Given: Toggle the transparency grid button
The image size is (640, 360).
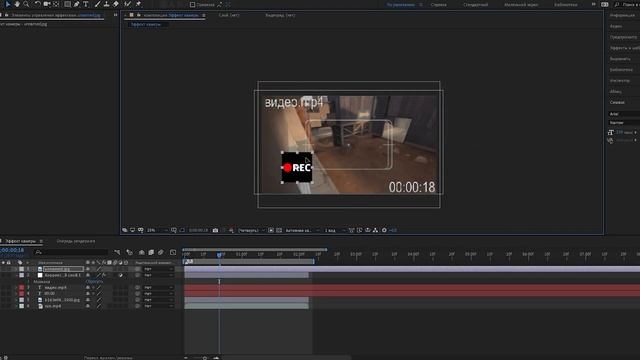Looking at the screenshot, I should (279, 230).
